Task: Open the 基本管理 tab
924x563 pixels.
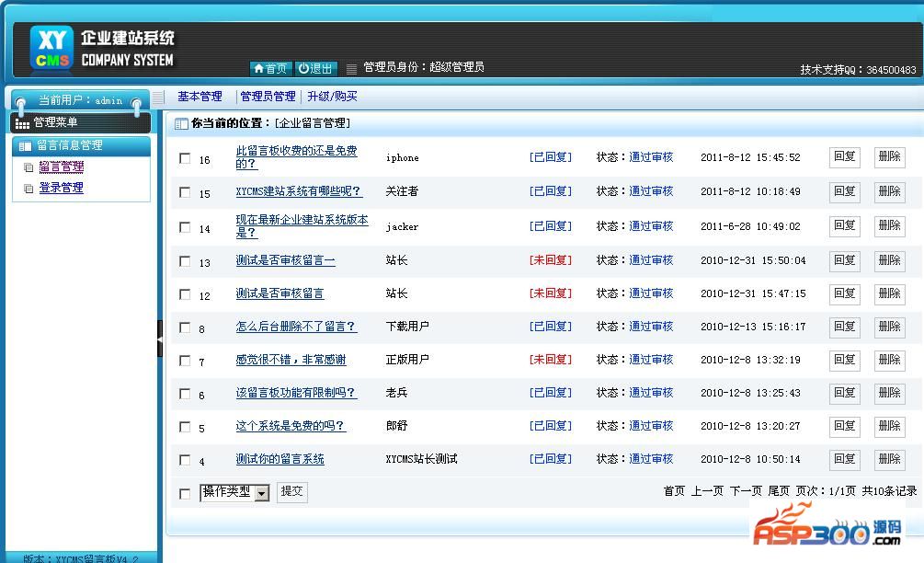Action: click(200, 96)
